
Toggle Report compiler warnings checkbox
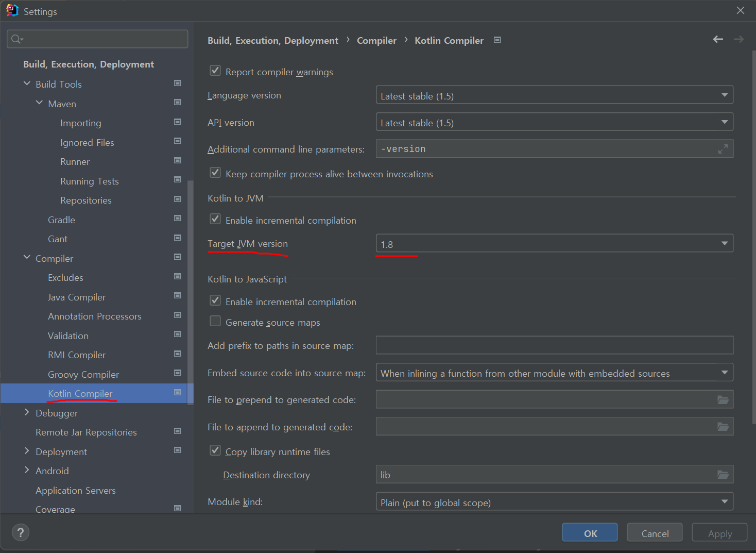tap(215, 71)
